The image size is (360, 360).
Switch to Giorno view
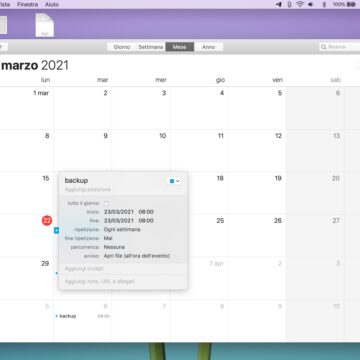122,47
